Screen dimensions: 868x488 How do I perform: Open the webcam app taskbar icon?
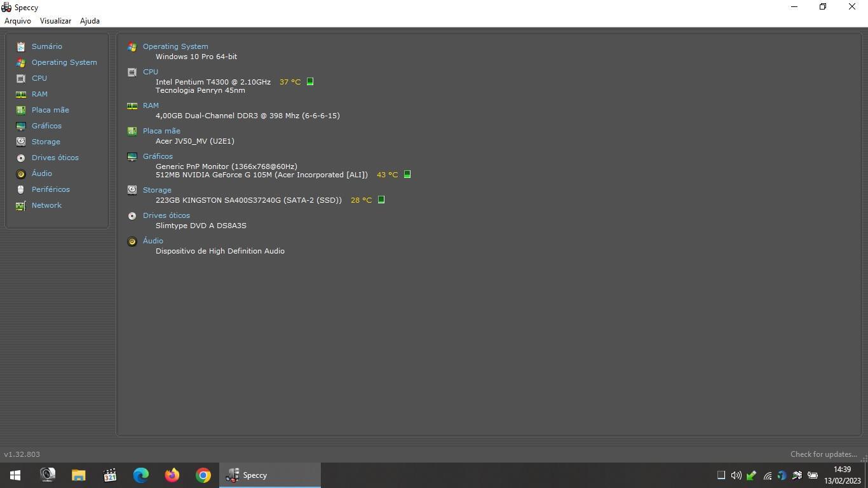coord(47,475)
